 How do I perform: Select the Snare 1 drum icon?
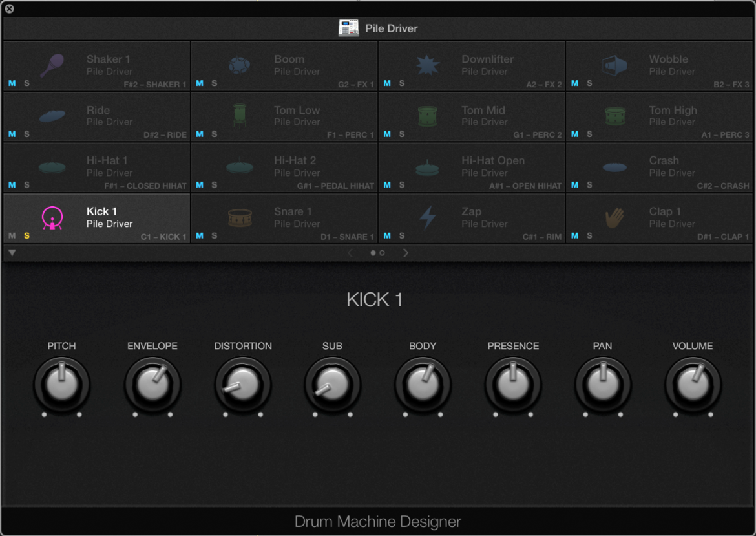click(240, 218)
